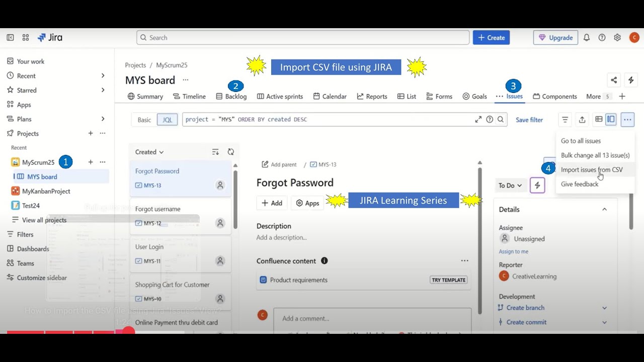
Task: Click the Add button under the issue title
Action: (x=272, y=203)
